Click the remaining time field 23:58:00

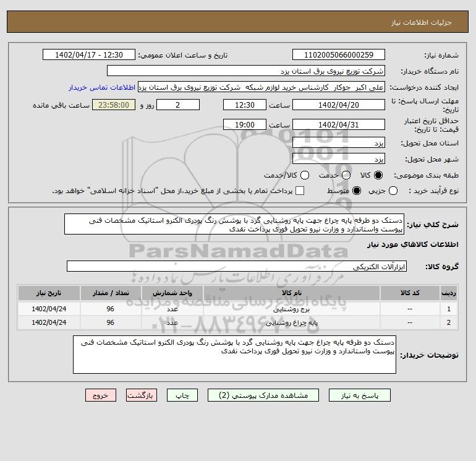tap(114, 105)
